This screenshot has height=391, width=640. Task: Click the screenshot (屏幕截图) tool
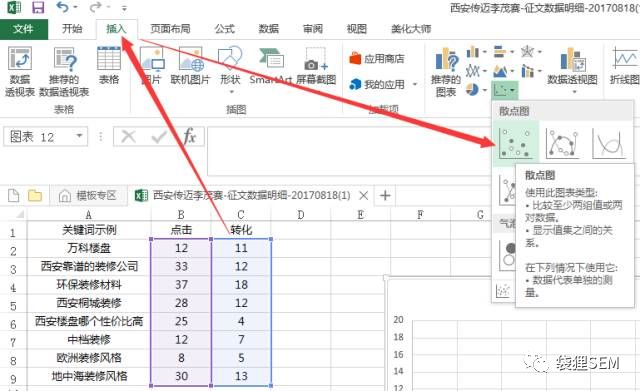(x=316, y=65)
